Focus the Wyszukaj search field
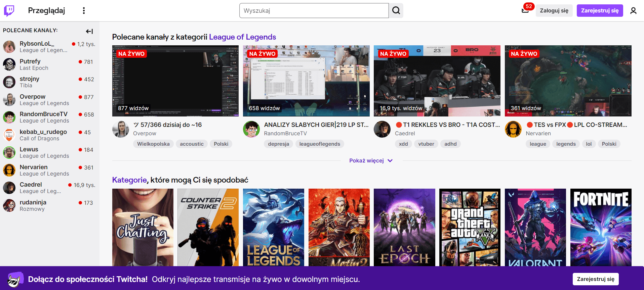This screenshot has height=290, width=644. pyautogui.click(x=314, y=10)
